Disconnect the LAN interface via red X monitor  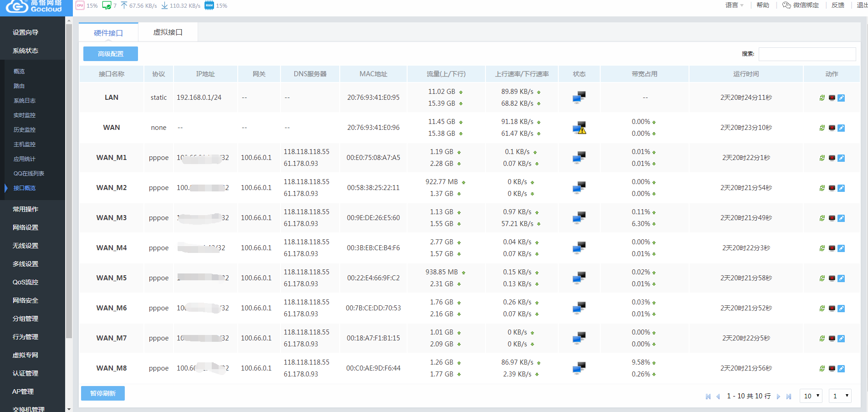pos(832,98)
